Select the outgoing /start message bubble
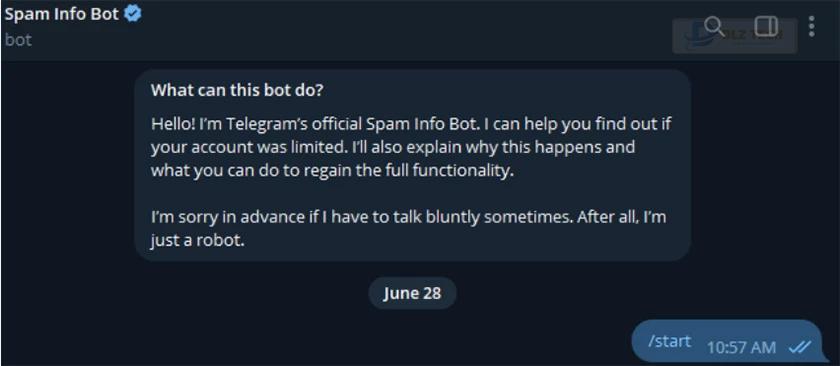This screenshot has width=840, height=366. point(727,341)
